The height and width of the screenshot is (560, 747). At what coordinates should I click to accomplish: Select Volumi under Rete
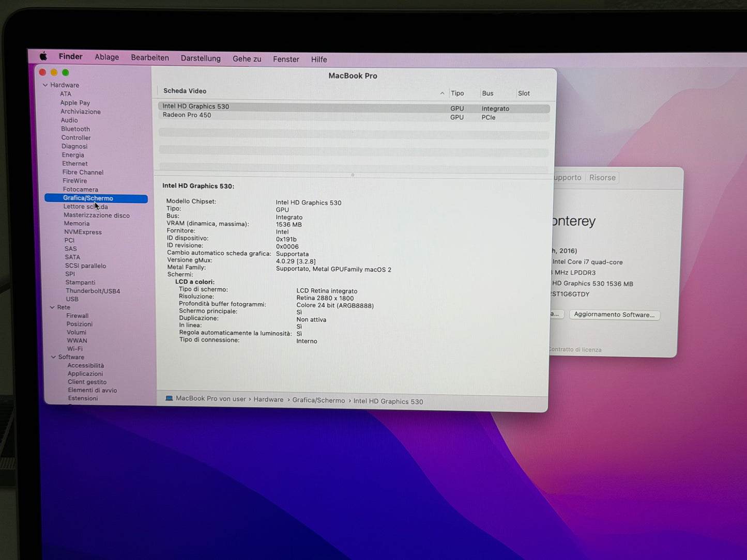(77, 332)
